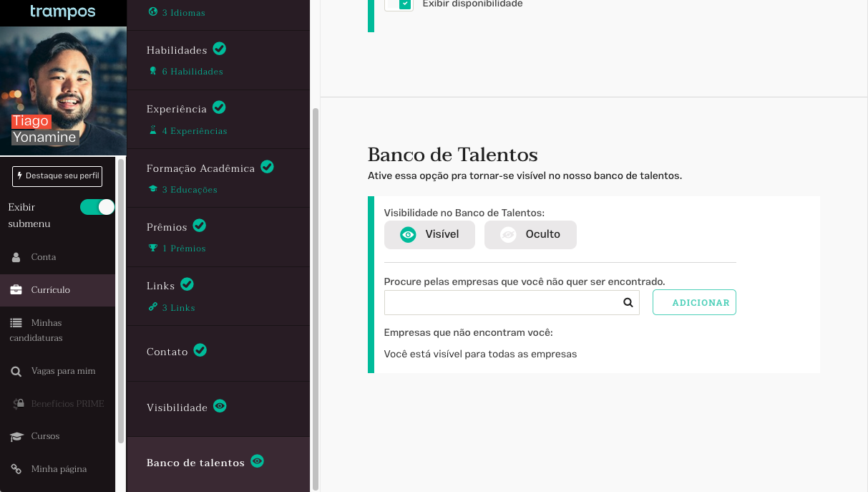Toggle the Exibir disponibilidade checkbox
The width and height of the screenshot is (868, 492).
[405, 4]
